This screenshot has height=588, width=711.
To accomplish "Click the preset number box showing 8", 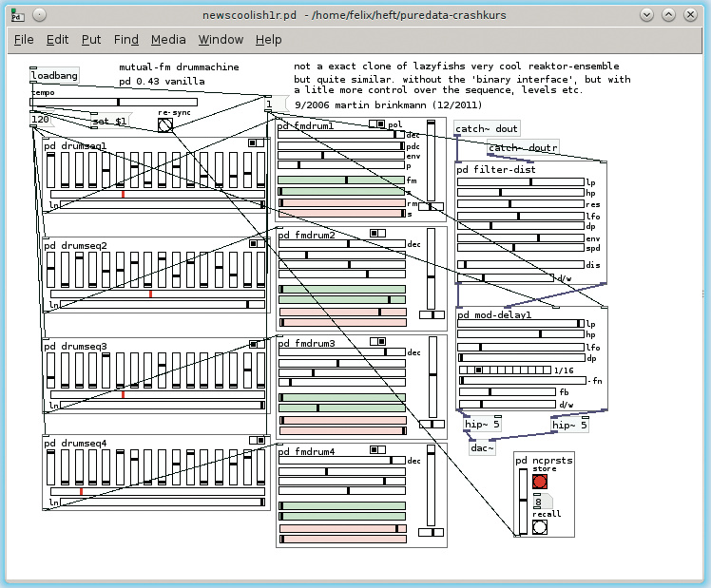I will [543, 502].
